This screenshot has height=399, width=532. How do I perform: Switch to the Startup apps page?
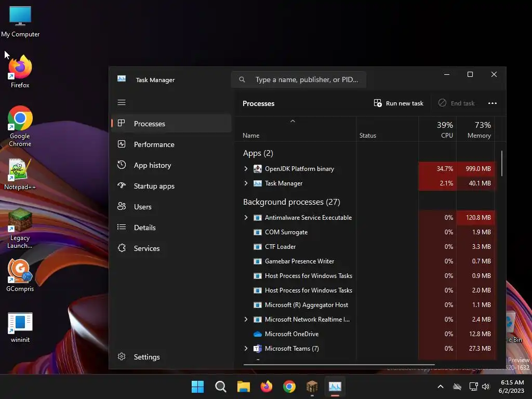click(171, 185)
